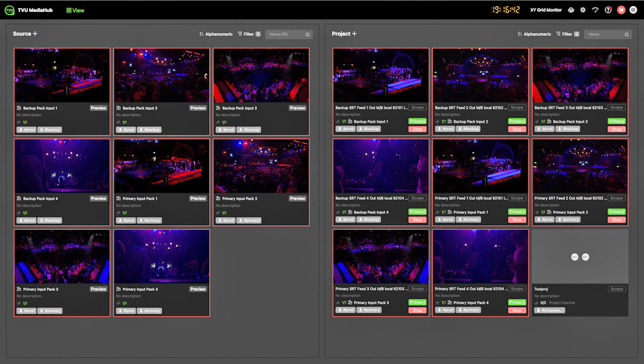
Task: Click the Source panel heading
Action: 22,34
